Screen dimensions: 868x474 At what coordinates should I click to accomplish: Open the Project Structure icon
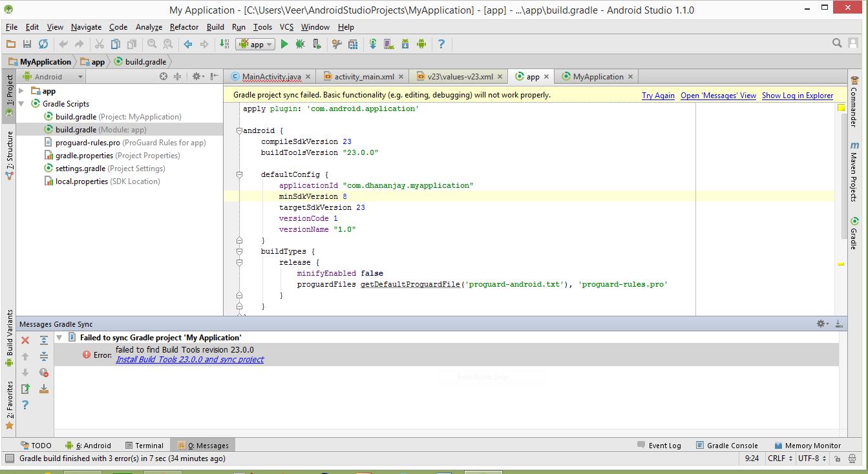pos(353,44)
